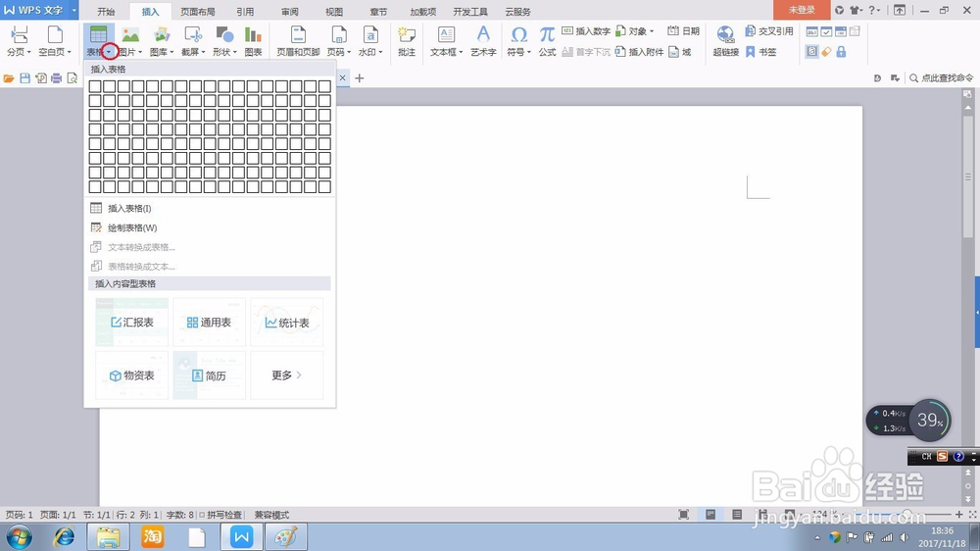The image size is (980, 551).
Task: Click the Text Box (文本框) icon
Action: pyautogui.click(x=446, y=35)
